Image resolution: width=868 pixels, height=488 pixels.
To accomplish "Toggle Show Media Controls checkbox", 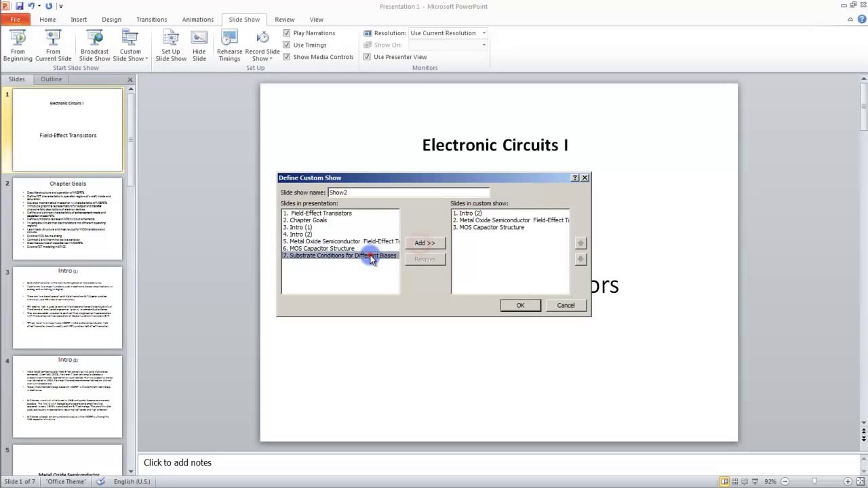I will click(x=287, y=57).
